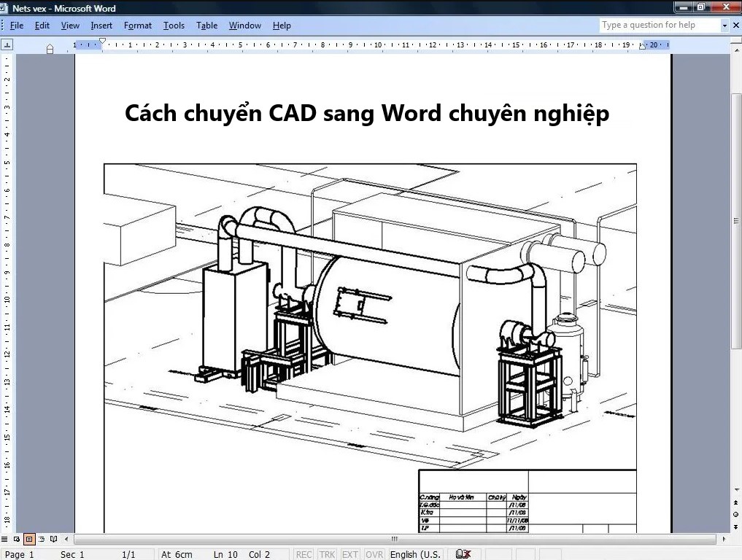Toggle EXT extend selection mode

349,554
